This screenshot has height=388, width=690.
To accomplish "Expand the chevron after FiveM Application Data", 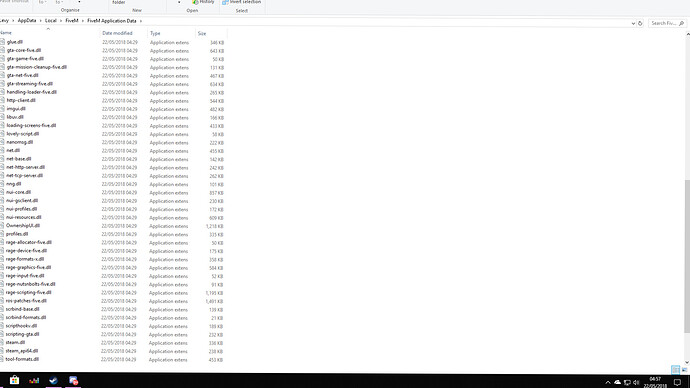I will click(x=141, y=21).
